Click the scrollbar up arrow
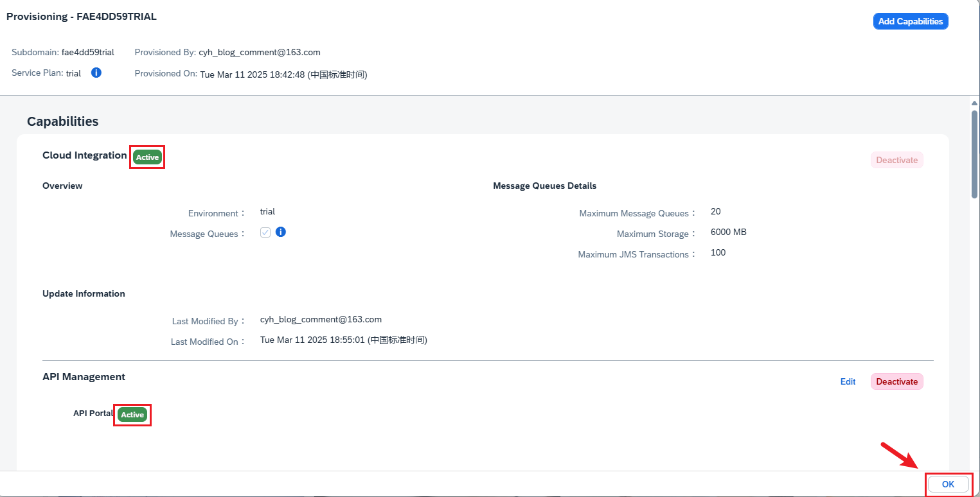This screenshot has width=980, height=497. click(974, 103)
